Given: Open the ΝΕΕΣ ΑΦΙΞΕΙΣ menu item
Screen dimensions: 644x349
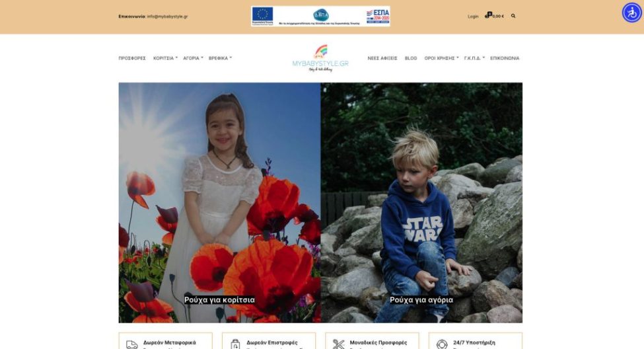Looking at the screenshot, I should [382, 58].
